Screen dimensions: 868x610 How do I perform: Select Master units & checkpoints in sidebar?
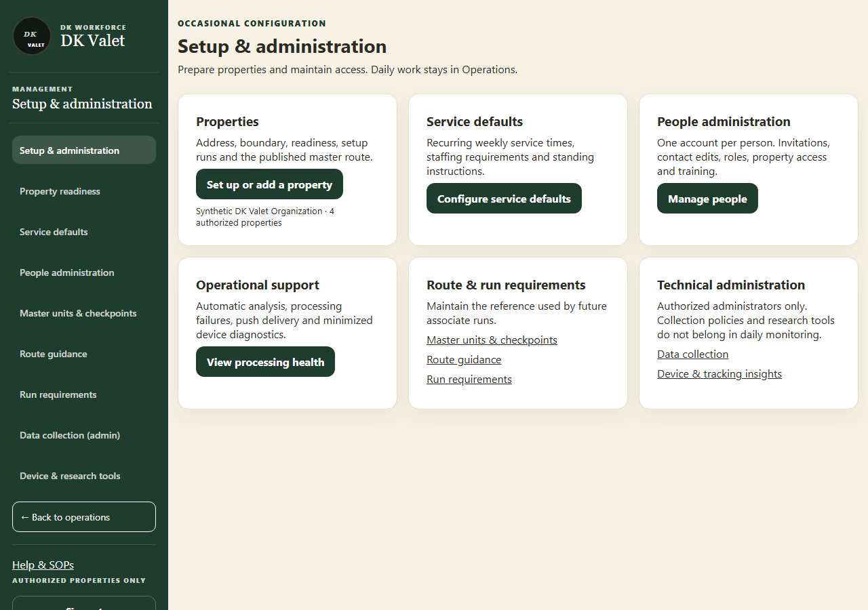pos(84,313)
